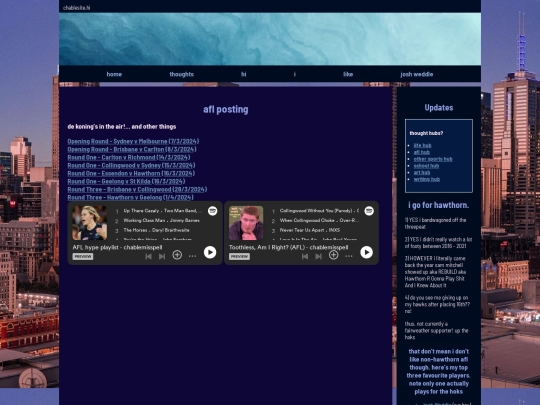Open Round One Essendon v Hawthorn post

point(131,173)
